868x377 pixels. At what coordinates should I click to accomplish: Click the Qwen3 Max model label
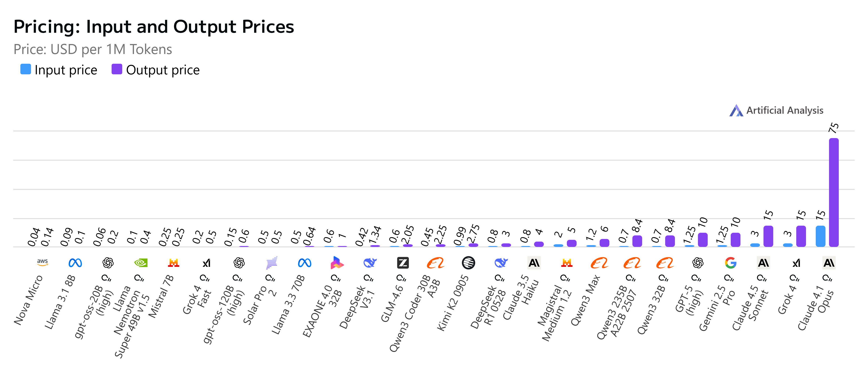586,300
